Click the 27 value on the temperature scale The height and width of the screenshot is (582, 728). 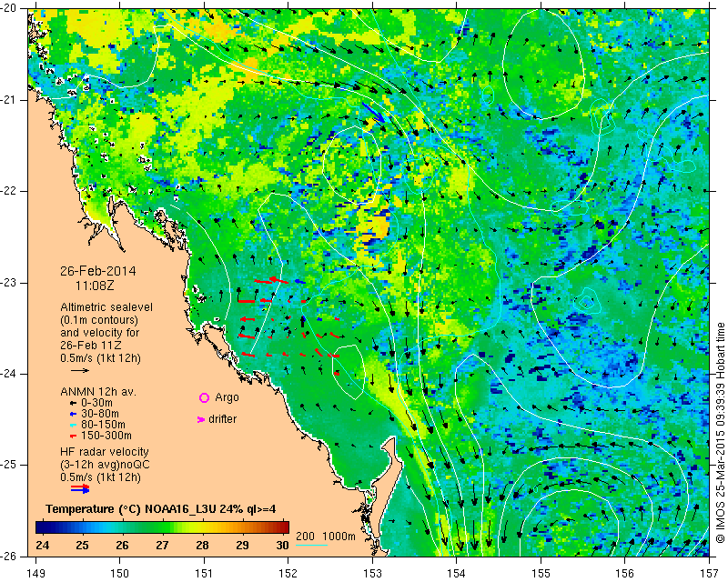[x=162, y=546]
